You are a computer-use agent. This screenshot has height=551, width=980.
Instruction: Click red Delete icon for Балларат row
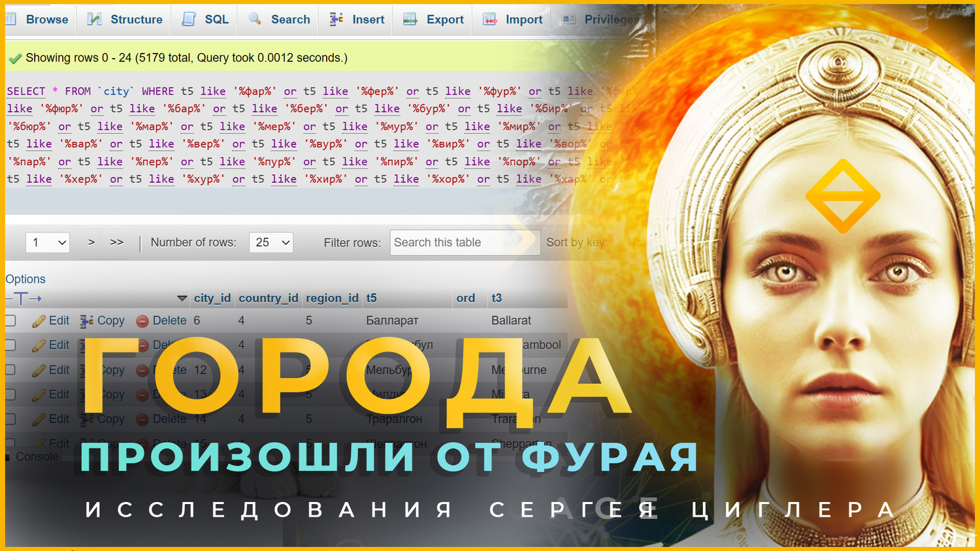(x=142, y=321)
